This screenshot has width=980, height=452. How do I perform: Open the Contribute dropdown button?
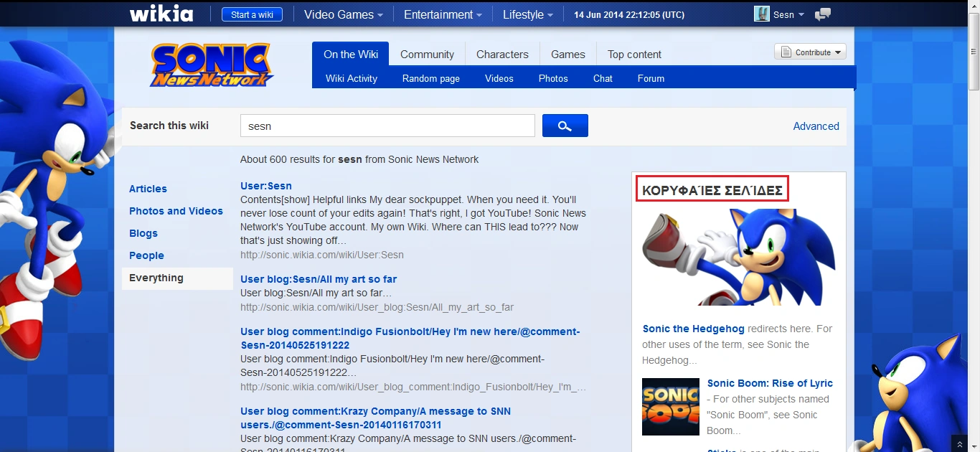point(810,52)
